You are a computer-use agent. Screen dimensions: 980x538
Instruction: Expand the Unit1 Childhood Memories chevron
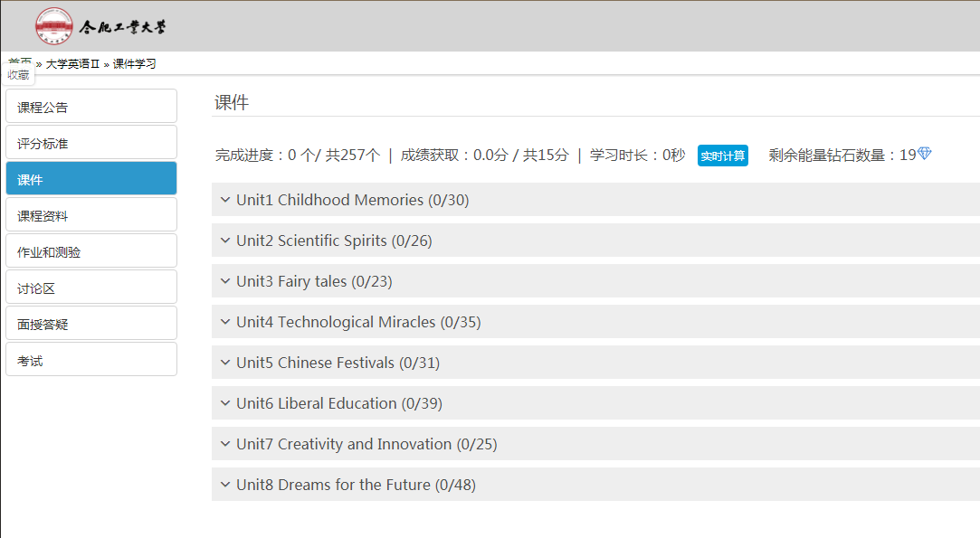225,200
